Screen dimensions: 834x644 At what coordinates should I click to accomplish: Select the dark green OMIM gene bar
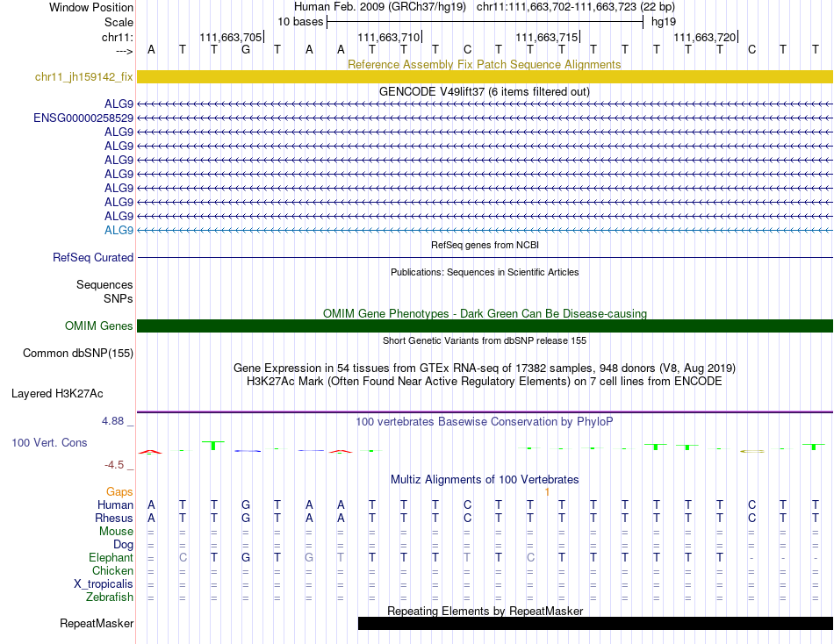tap(485, 326)
